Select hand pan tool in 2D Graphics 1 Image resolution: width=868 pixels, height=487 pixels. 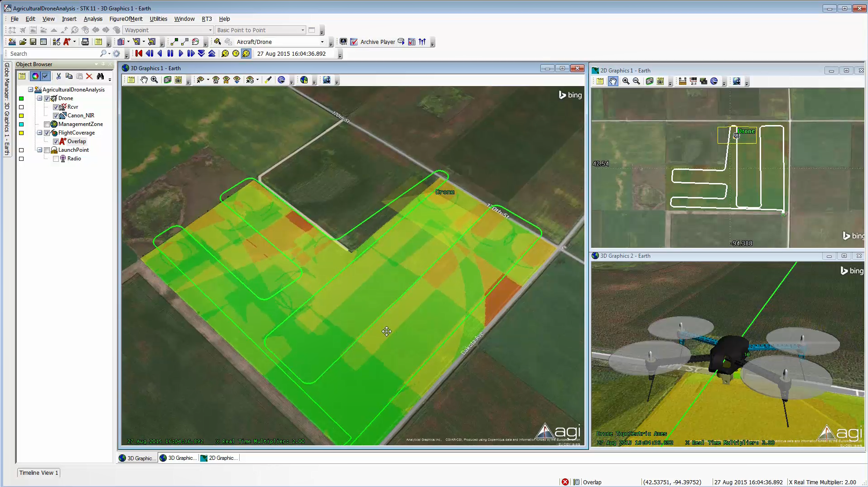pyautogui.click(x=613, y=81)
